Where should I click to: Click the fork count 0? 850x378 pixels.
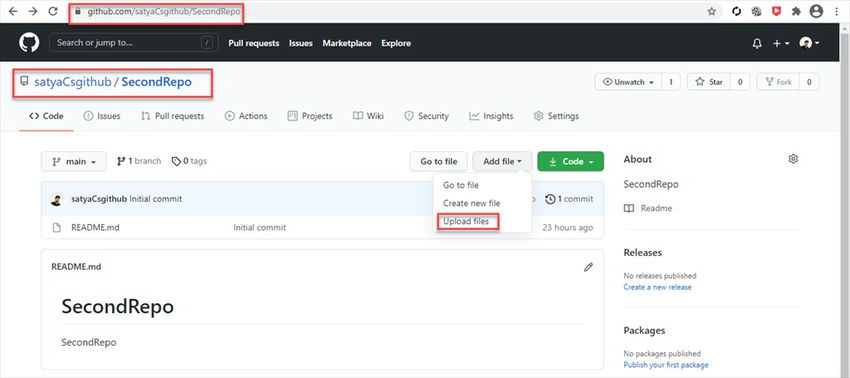pos(809,82)
